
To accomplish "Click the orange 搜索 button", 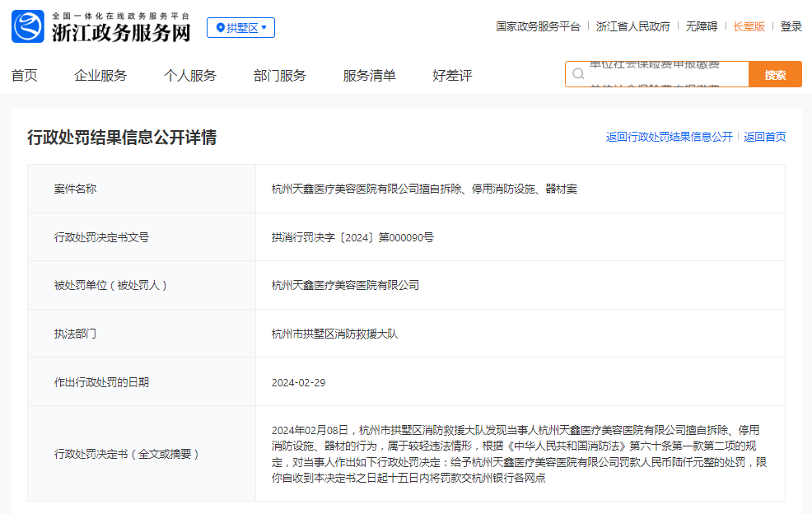I will (775, 75).
